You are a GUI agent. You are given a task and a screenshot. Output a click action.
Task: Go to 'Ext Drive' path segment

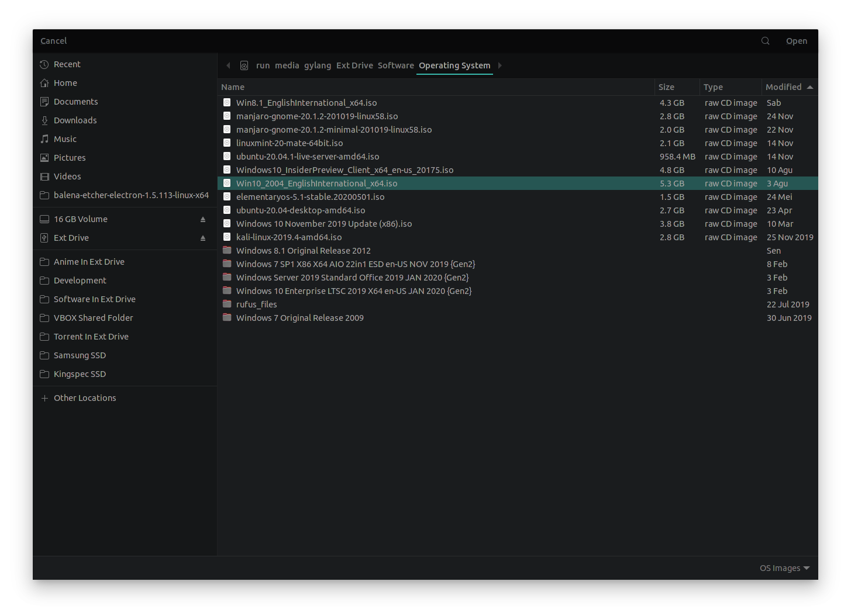354,65
